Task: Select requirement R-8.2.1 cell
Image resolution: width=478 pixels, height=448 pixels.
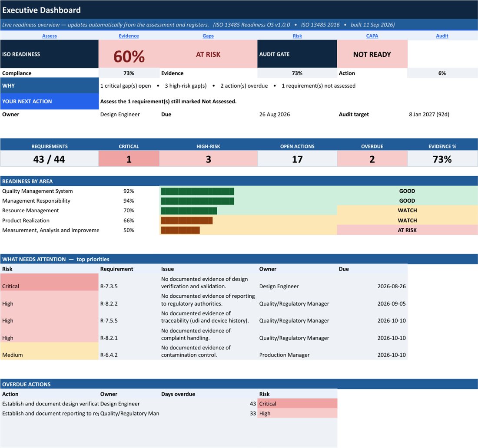Action: [x=129, y=334]
